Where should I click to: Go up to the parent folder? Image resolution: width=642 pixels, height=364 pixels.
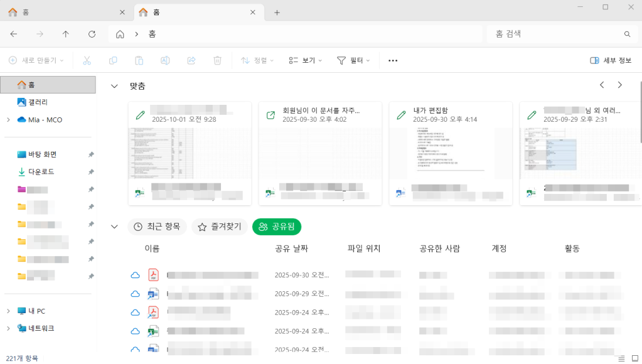tap(65, 34)
